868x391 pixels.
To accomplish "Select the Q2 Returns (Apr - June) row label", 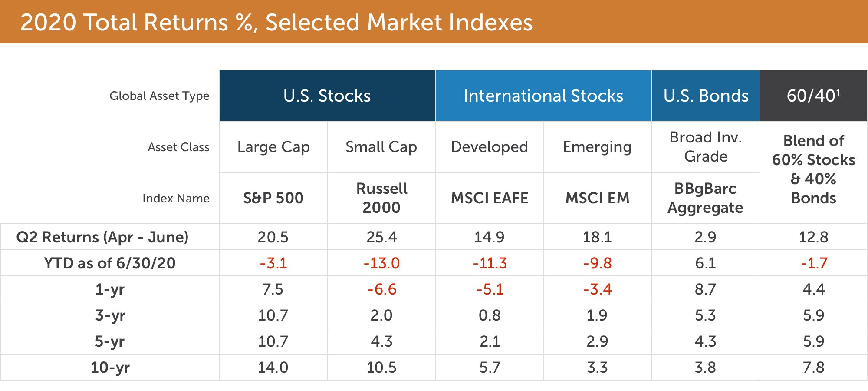I will click(x=102, y=237).
